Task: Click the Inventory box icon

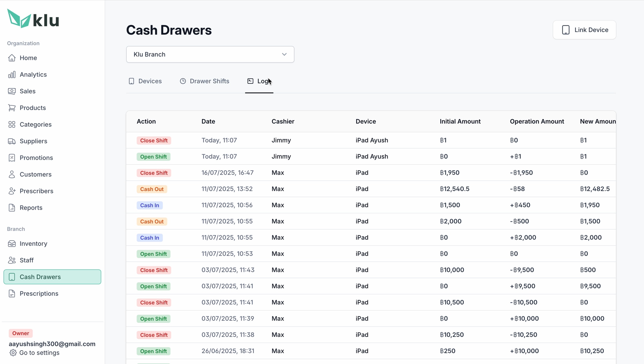Action: click(x=12, y=243)
